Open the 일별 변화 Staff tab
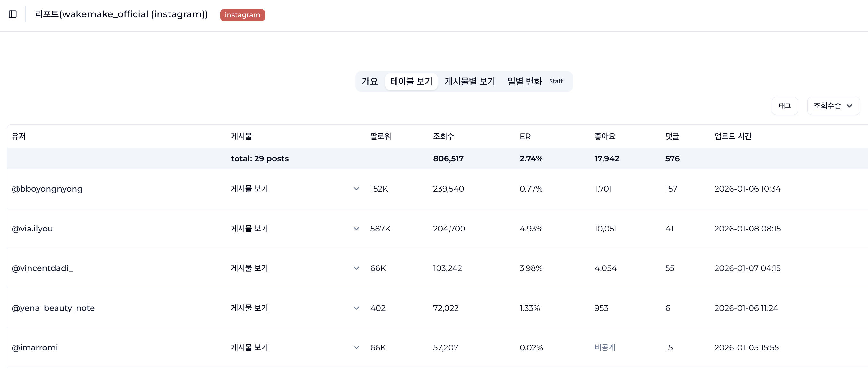 click(534, 81)
